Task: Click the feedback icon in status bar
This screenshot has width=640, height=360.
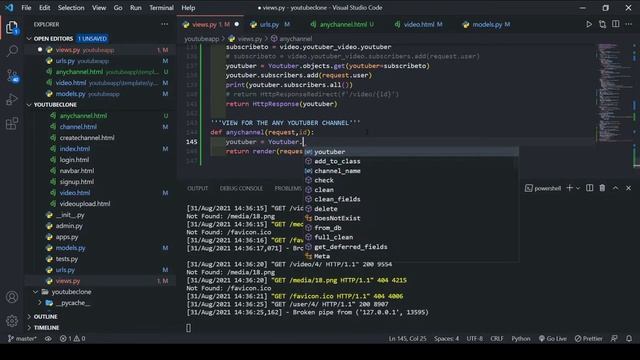Action: tap(614, 338)
